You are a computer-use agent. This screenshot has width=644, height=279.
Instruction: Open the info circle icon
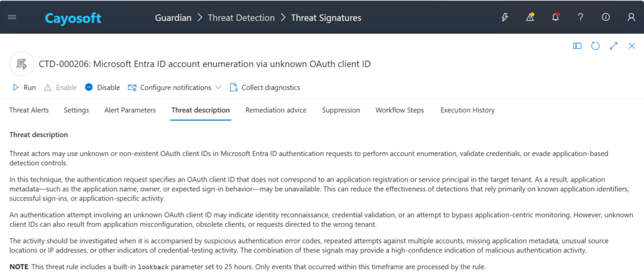(x=606, y=17)
